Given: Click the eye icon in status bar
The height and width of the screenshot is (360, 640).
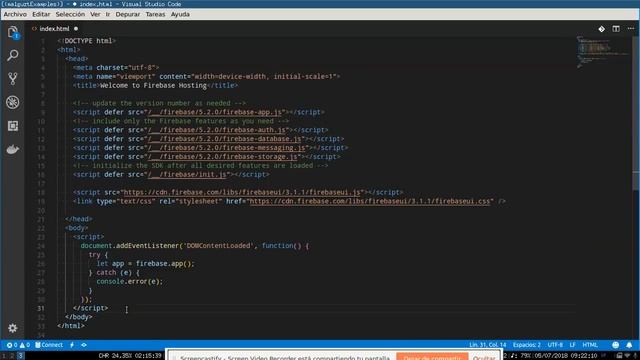Looking at the screenshot, I should [x=84, y=345].
